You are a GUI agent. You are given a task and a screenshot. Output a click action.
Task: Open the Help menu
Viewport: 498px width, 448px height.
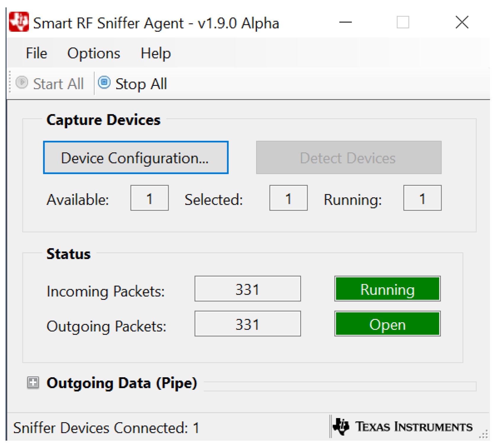pos(156,53)
